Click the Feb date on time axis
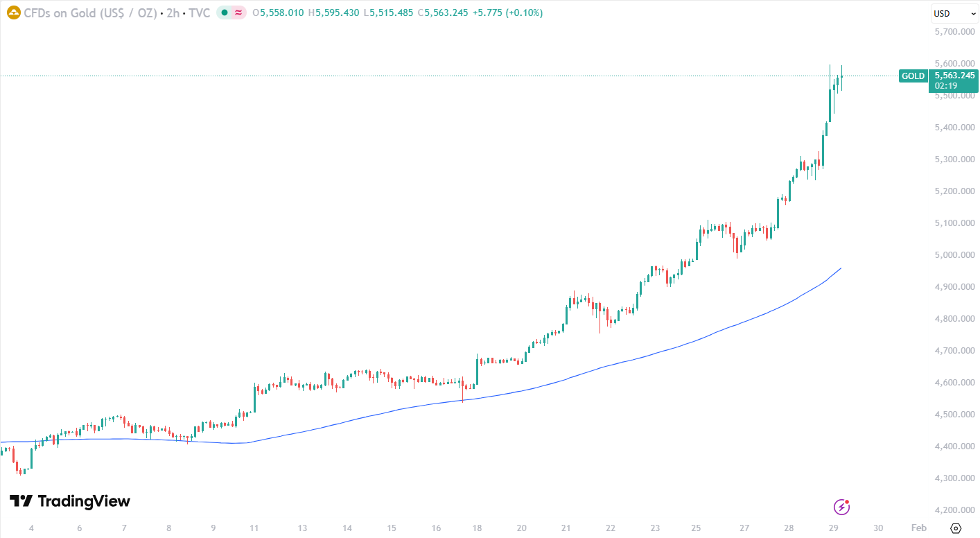The width and height of the screenshot is (980, 538). 918,528
